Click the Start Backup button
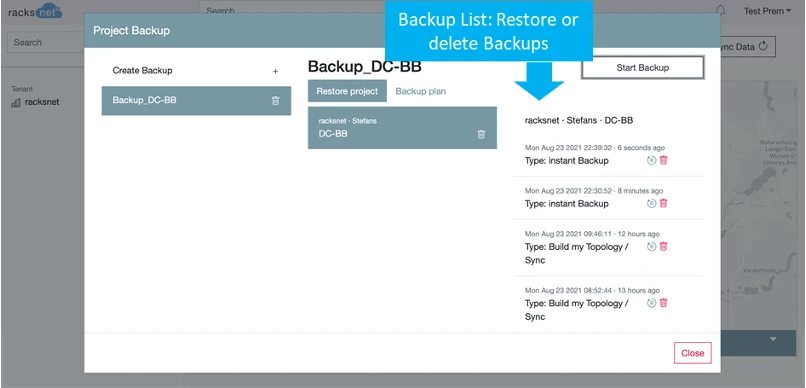 (643, 67)
